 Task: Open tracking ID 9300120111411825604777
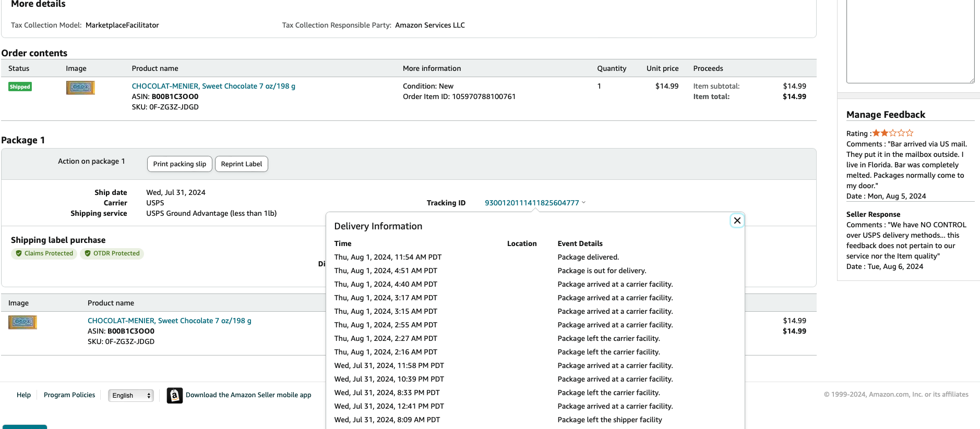click(532, 203)
